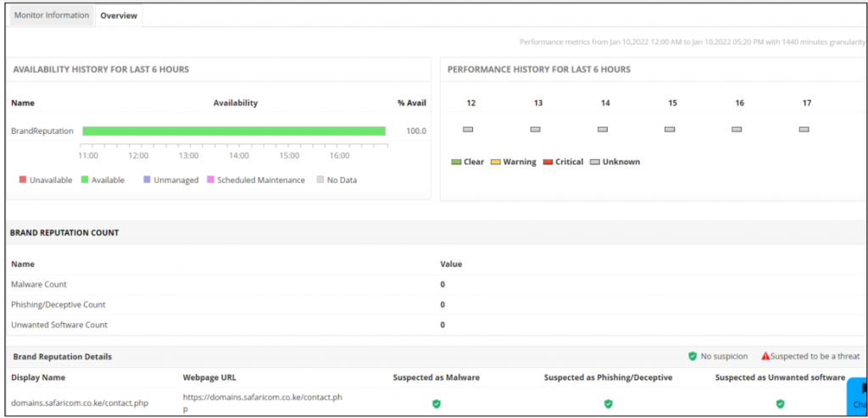Open the Chat widget icon
868x418 pixels.
[x=859, y=397]
